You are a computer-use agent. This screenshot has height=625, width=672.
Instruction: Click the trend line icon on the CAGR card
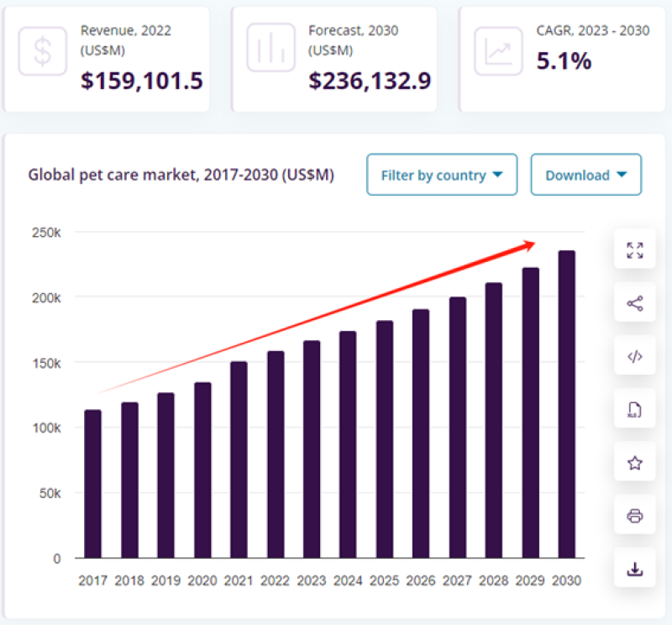click(x=498, y=52)
